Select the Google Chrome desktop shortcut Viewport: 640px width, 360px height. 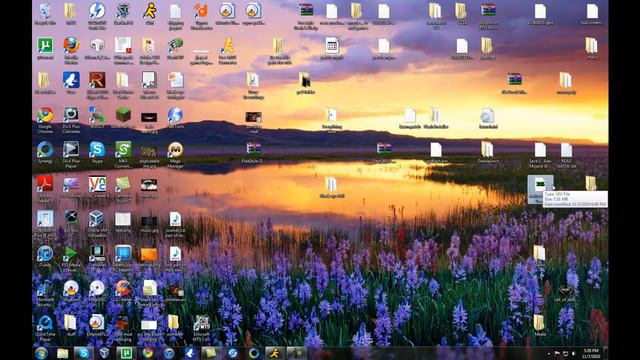(x=45, y=120)
